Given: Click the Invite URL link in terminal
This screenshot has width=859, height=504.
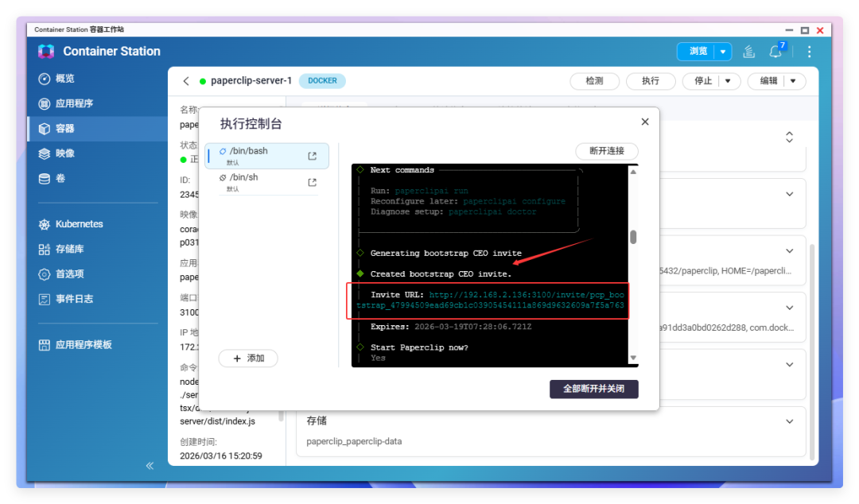Looking at the screenshot, I should tap(490, 300).
